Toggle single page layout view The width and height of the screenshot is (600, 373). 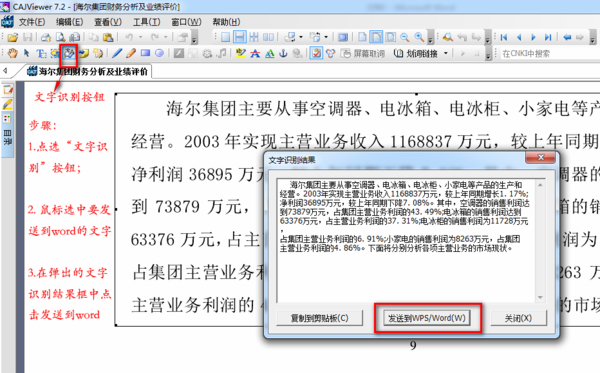(225, 37)
